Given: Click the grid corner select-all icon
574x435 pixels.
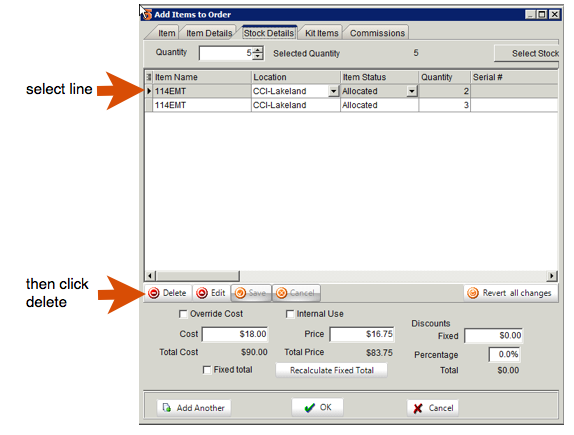Looking at the screenshot, I should click(149, 77).
